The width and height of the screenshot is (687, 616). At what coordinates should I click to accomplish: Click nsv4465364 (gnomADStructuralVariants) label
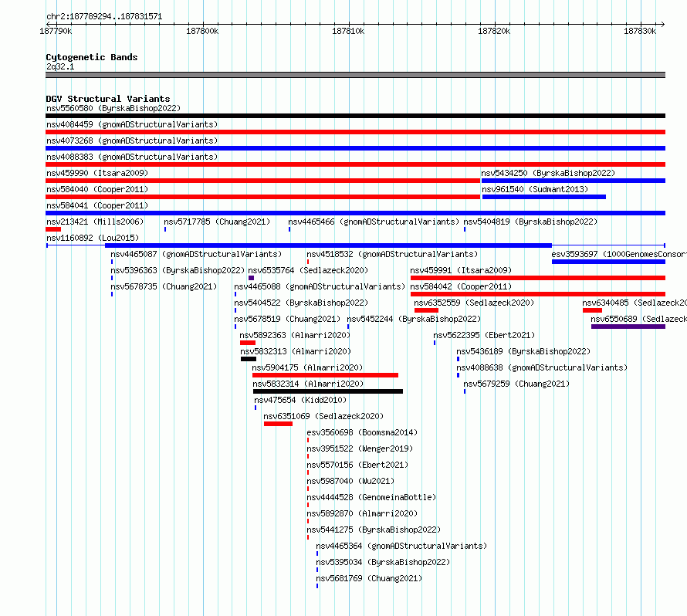[x=401, y=546]
